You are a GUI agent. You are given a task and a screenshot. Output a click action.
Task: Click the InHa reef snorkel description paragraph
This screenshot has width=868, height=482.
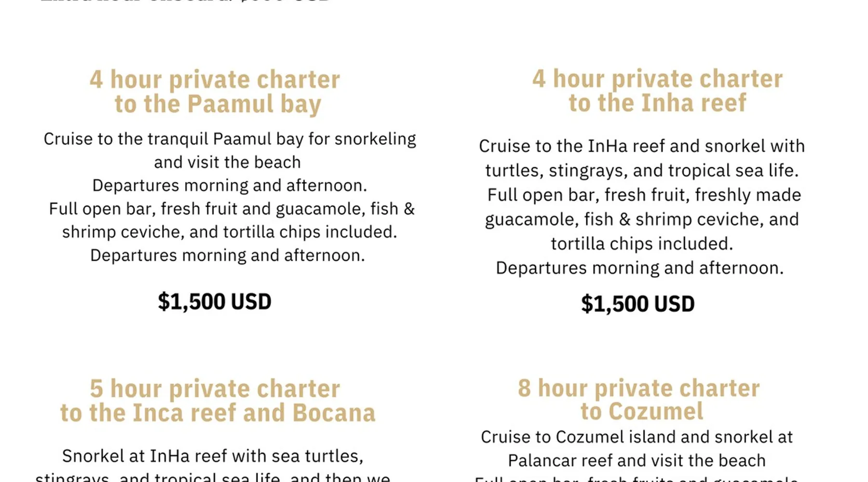[642, 207]
